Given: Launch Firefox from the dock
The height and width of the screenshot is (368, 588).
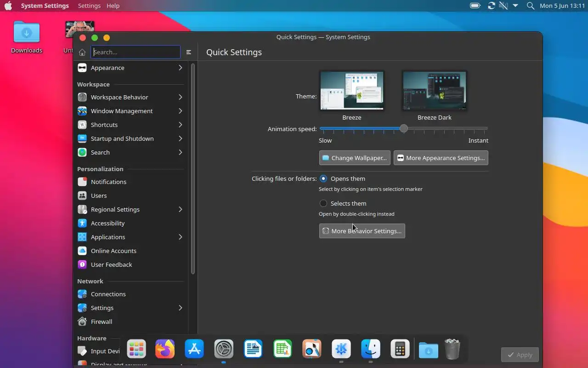Looking at the screenshot, I should (165, 349).
